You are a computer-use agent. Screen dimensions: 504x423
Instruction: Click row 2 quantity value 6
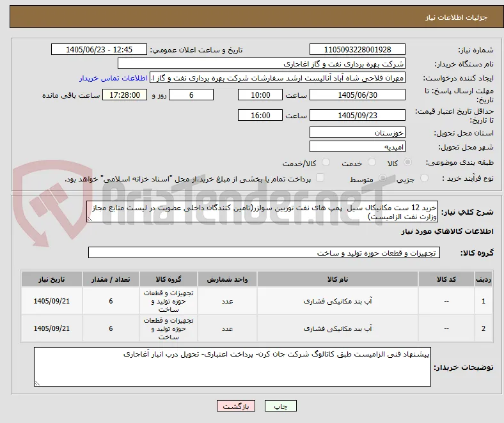[x=111, y=328]
